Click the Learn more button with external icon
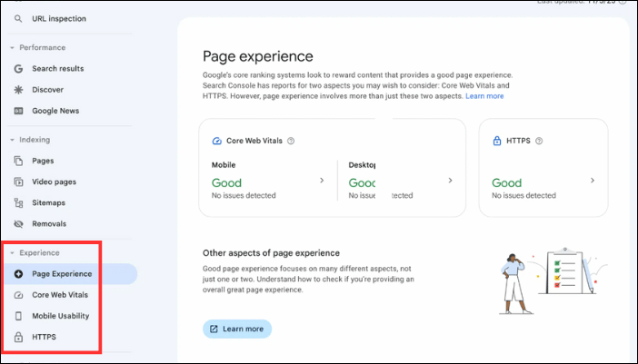Viewport: 638px width, 364px height. click(x=237, y=330)
